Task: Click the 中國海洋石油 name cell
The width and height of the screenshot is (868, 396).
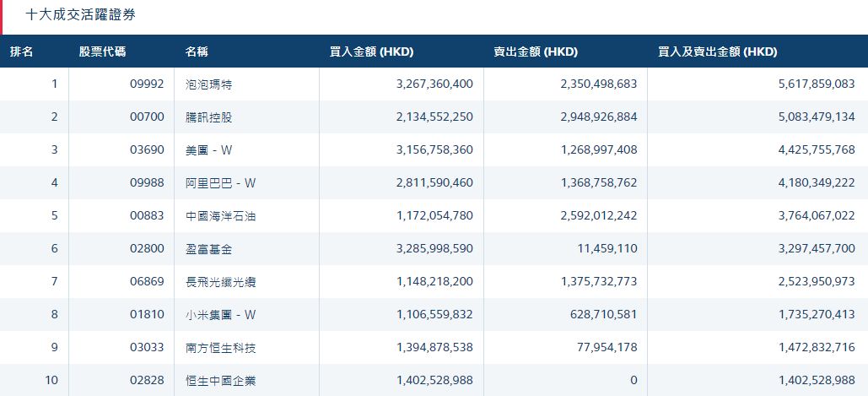Action: coord(220,216)
